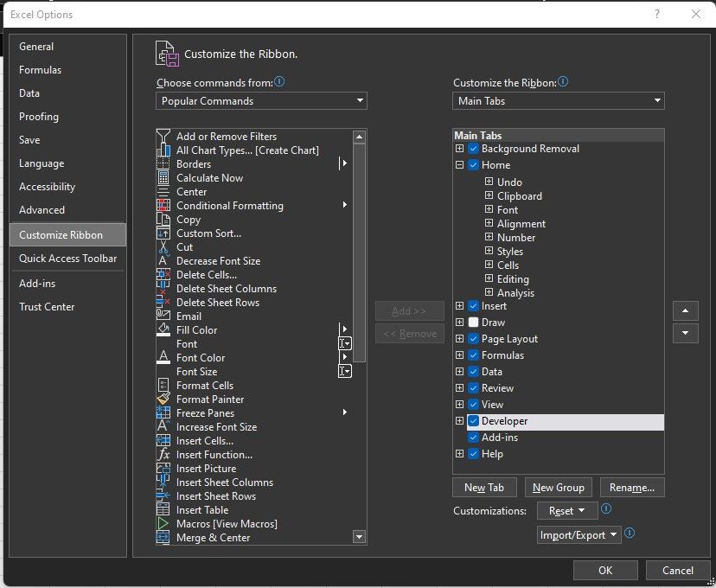The height and width of the screenshot is (588, 716).
Task: Click the Format Cells icon
Action: click(163, 385)
